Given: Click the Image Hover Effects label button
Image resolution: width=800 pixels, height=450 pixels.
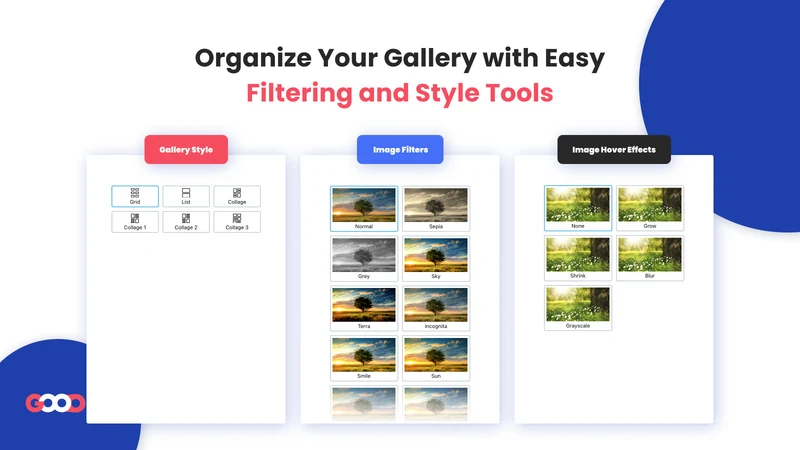Looking at the screenshot, I should (x=614, y=149).
